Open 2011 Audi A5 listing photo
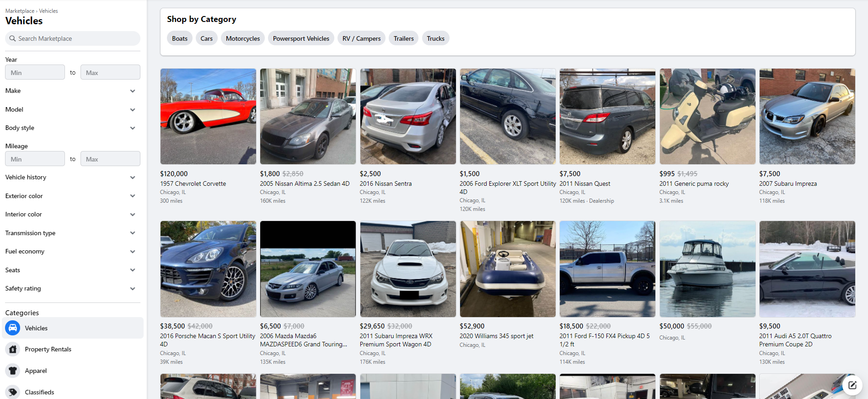The width and height of the screenshot is (868, 399). pos(807,269)
